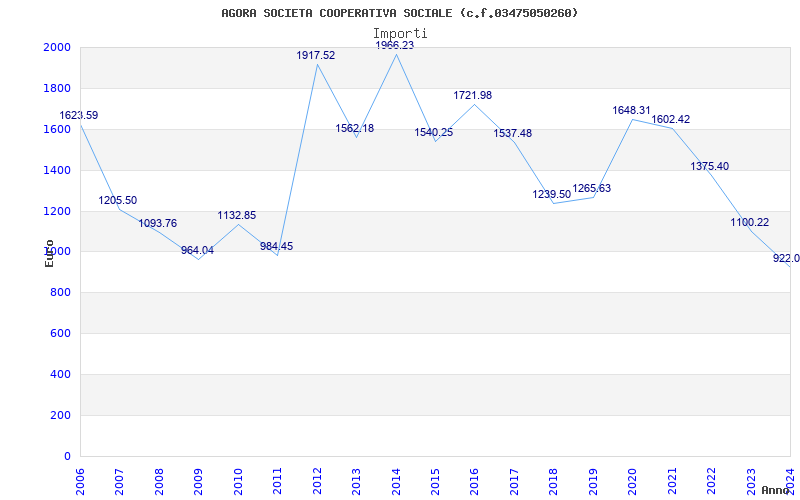
Task: Click the data value 1265.63
Action: [x=592, y=189]
